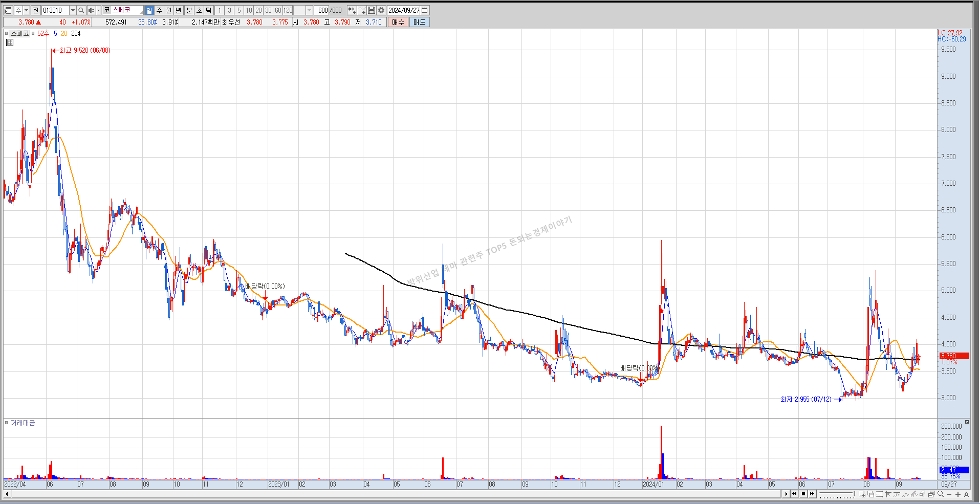
Task: Click the letter A text tool icon
Action: click(966, 494)
